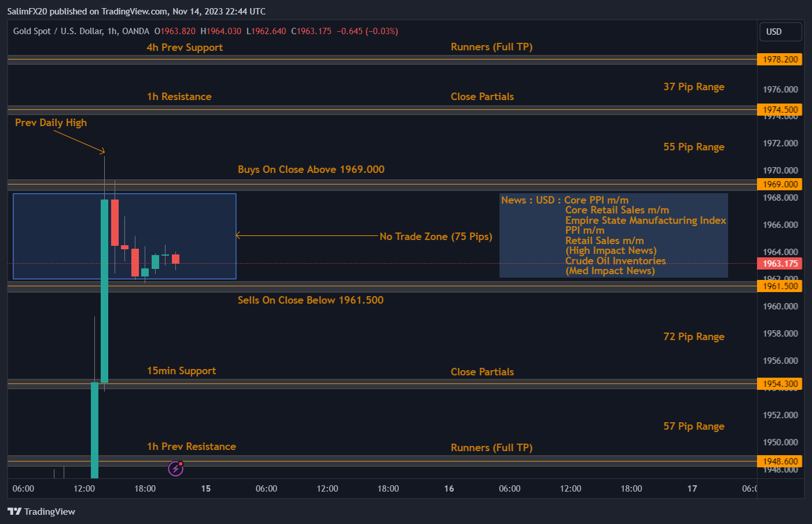This screenshot has height=524, width=812.
Task: Select the 1961.500 orange price label
Action: coord(780,286)
